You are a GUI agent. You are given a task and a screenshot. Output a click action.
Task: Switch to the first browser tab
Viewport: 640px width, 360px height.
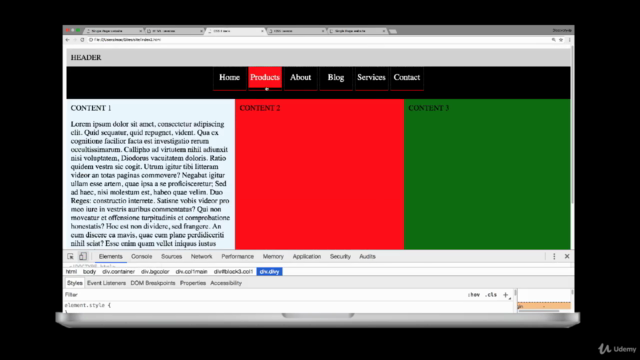click(x=114, y=31)
